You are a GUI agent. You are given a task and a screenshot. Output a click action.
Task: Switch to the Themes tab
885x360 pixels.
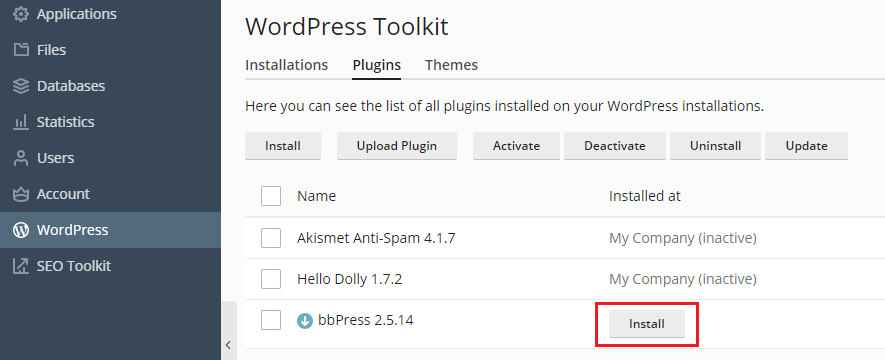click(x=452, y=65)
